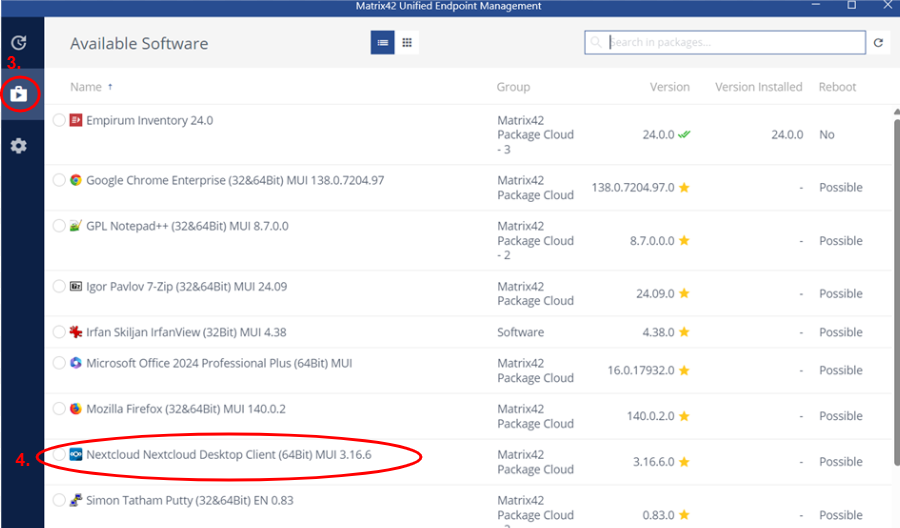Click the search magnifier icon
Image resolution: width=900 pixels, height=528 pixels.
click(x=596, y=42)
